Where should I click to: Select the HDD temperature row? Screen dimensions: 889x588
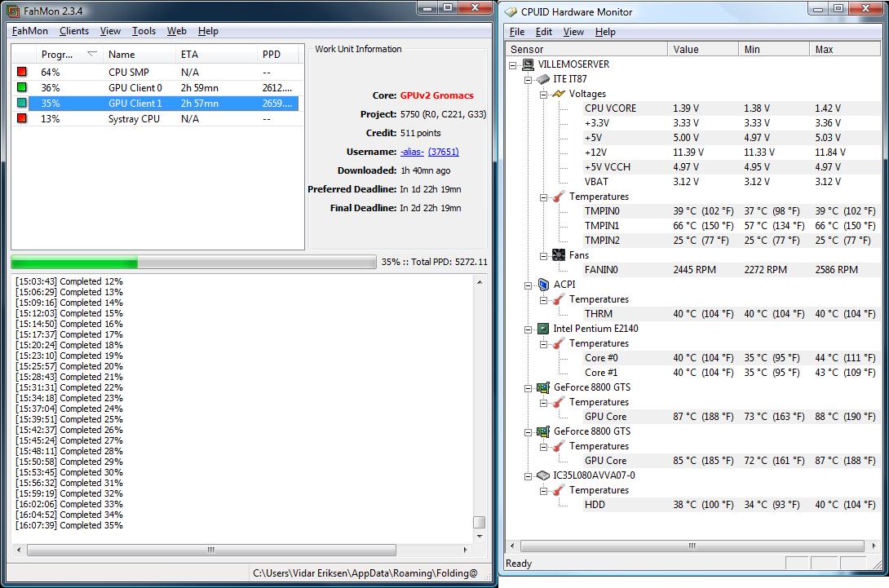pos(732,505)
